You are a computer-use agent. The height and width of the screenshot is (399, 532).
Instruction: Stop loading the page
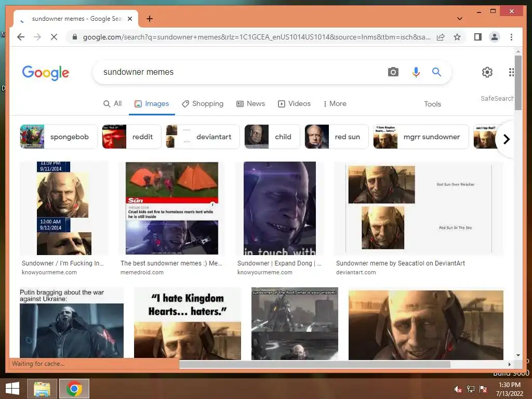click(54, 37)
